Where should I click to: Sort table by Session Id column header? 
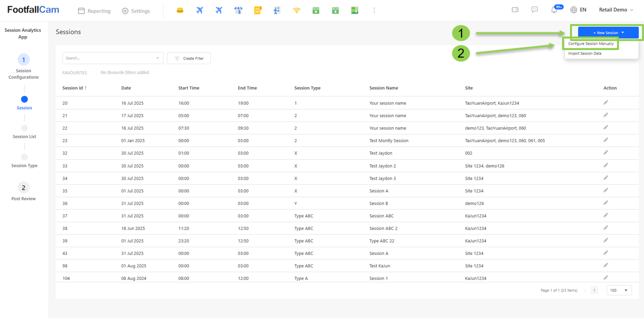click(x=74, y=88)
